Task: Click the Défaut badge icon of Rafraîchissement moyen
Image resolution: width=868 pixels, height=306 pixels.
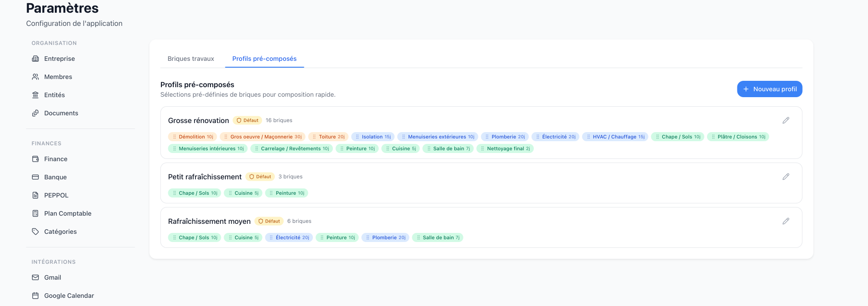Action: pos(261,221)
